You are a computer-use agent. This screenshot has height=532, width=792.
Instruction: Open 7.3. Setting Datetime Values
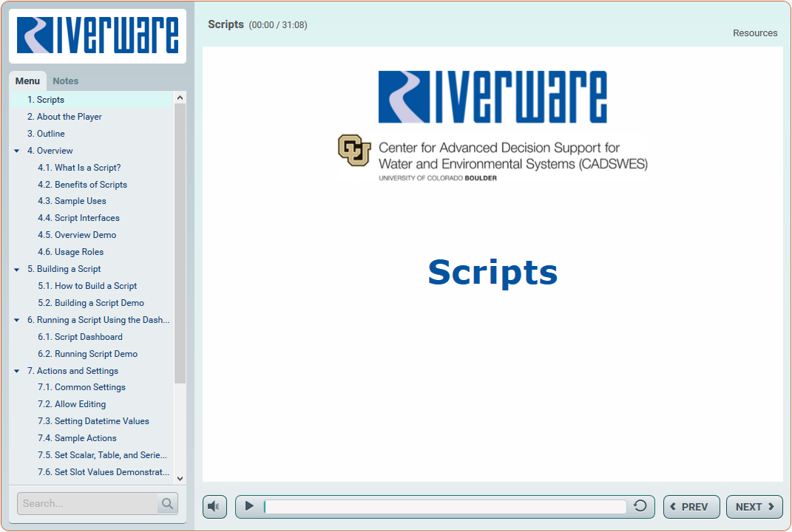[92, 421]
